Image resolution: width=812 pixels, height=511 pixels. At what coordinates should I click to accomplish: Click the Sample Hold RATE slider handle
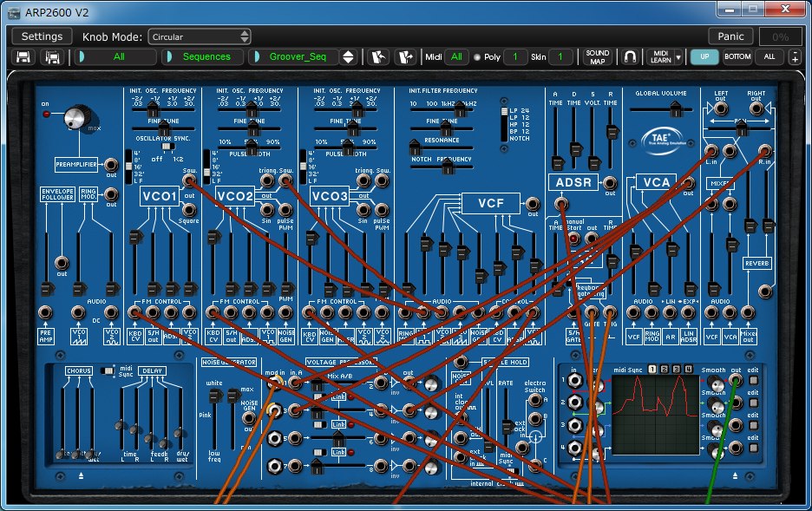508,428
